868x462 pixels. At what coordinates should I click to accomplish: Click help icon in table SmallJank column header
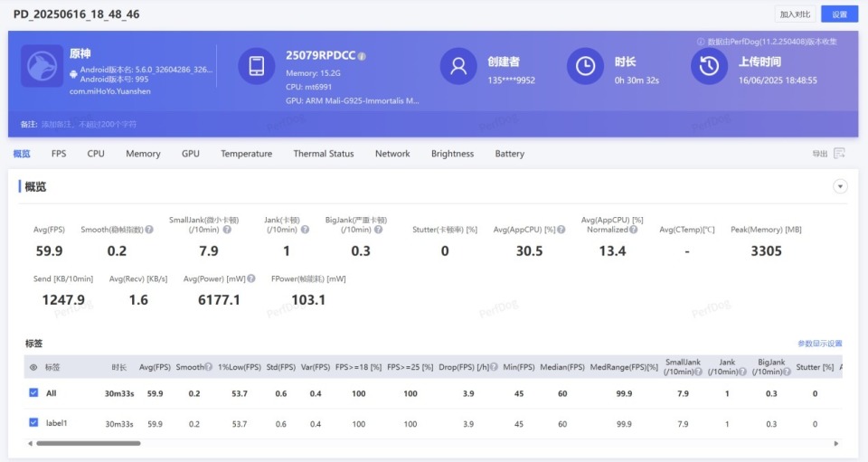pos(699,372)
